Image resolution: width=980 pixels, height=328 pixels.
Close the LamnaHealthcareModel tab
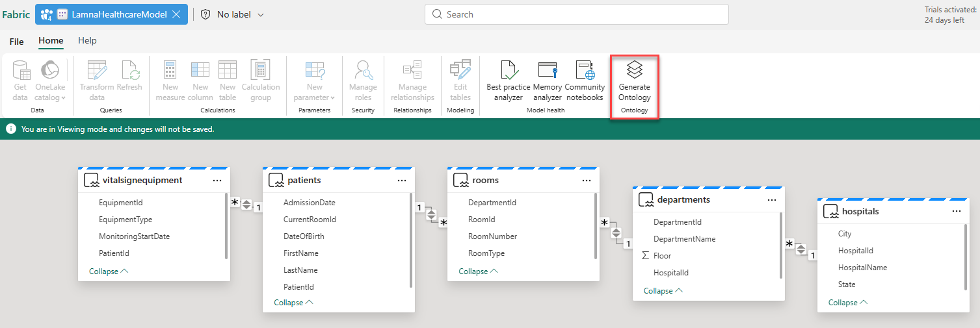pos(176,14)
